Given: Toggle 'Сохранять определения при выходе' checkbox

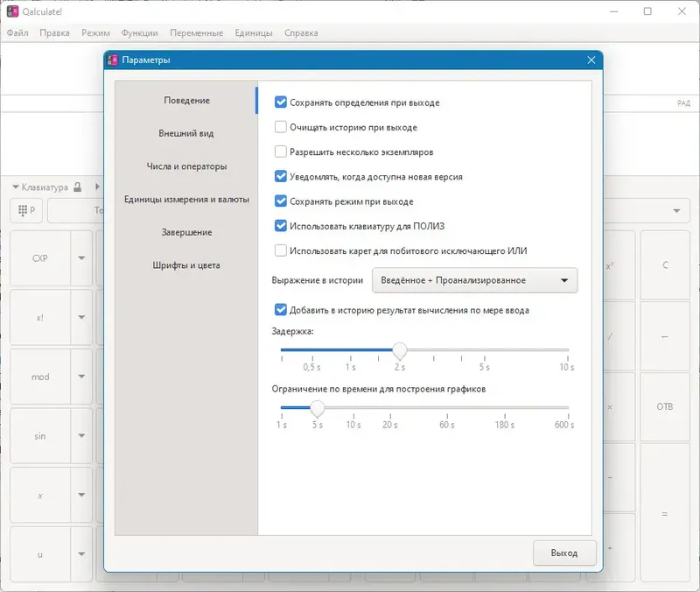Looking at the screenshot, I should point(280,102).
